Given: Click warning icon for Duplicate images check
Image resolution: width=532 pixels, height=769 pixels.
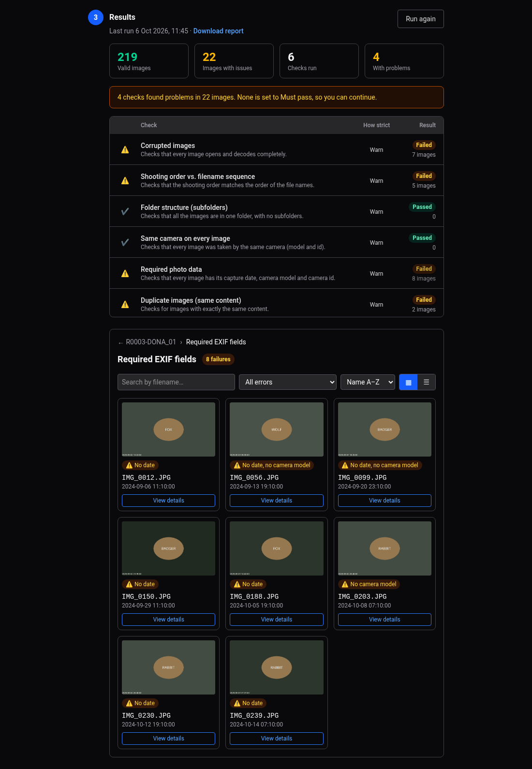Looking at the screenshot, I should pos(125,305).
